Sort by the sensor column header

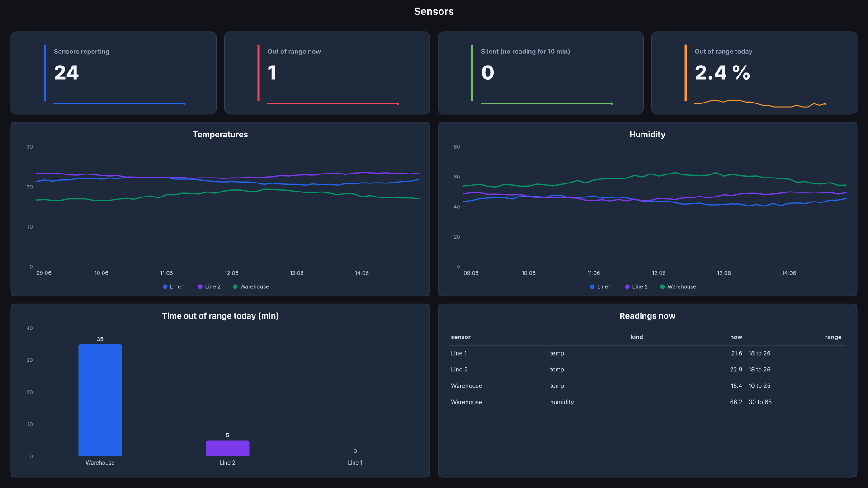(x=461, y=337)
